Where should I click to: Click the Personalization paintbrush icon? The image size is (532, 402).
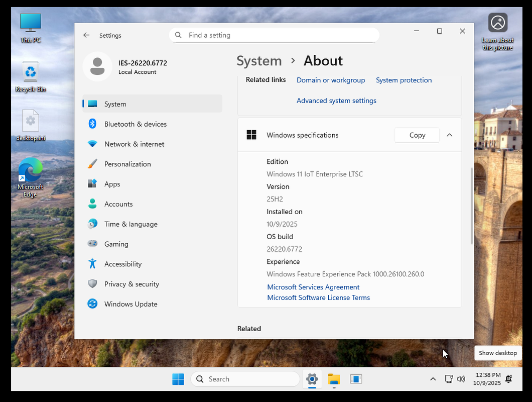pos(92,164)
